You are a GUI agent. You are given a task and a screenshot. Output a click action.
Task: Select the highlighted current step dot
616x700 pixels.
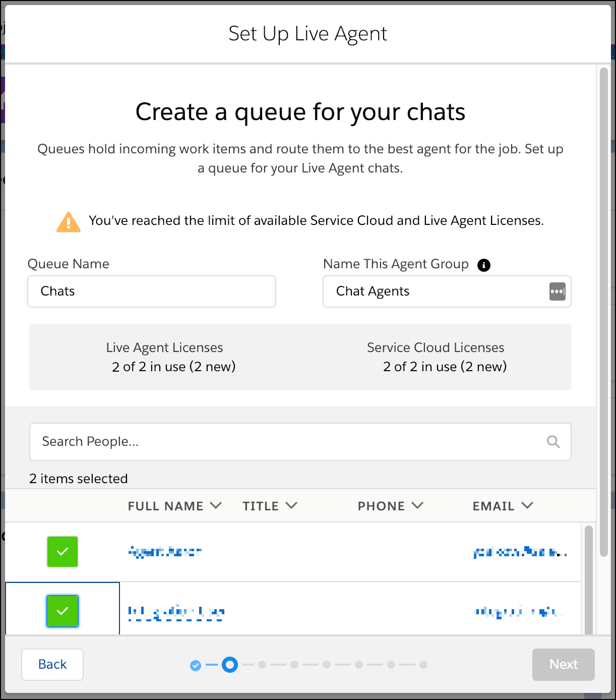tap(230, 665)
